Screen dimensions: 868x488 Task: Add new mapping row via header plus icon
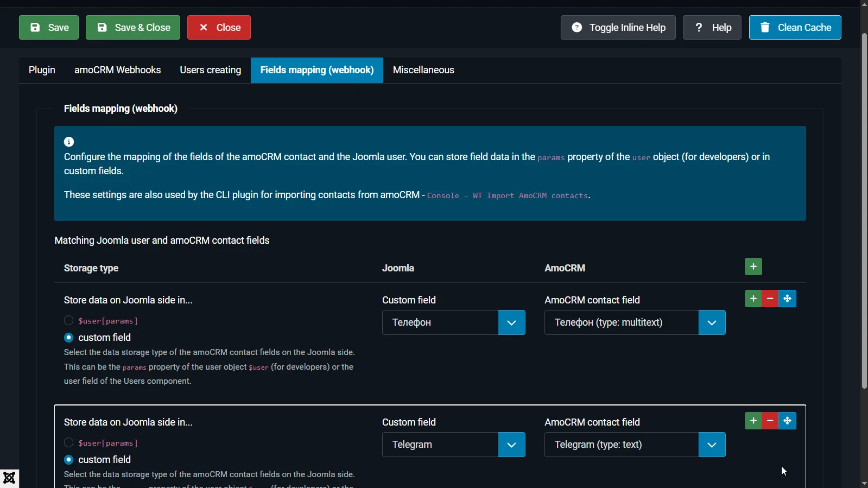click(753, 267)
